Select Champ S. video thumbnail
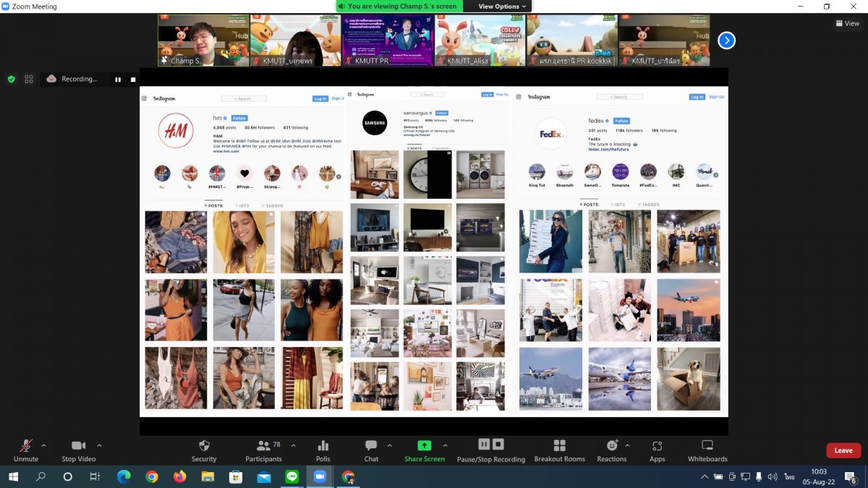This screenshot has height=488, width=868. point(203,40)
